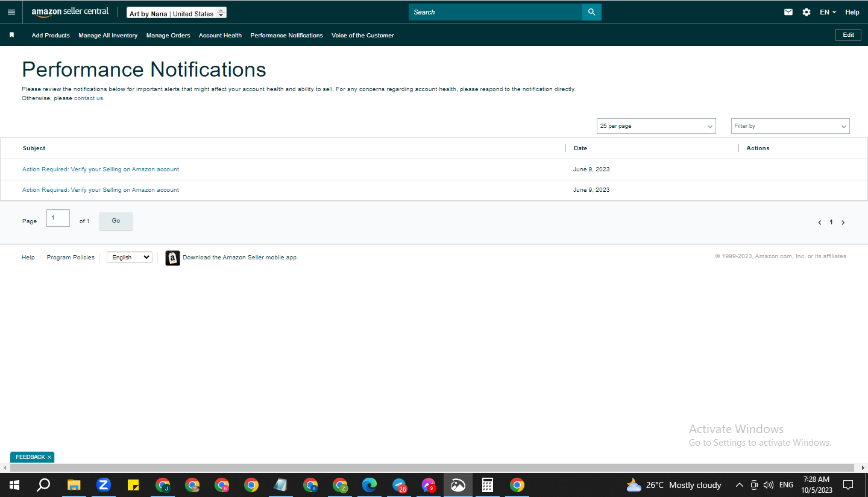Click the Amazon Seller app icon
The height and width of the screenshot is (497, 868).
[x=173, y=258]
